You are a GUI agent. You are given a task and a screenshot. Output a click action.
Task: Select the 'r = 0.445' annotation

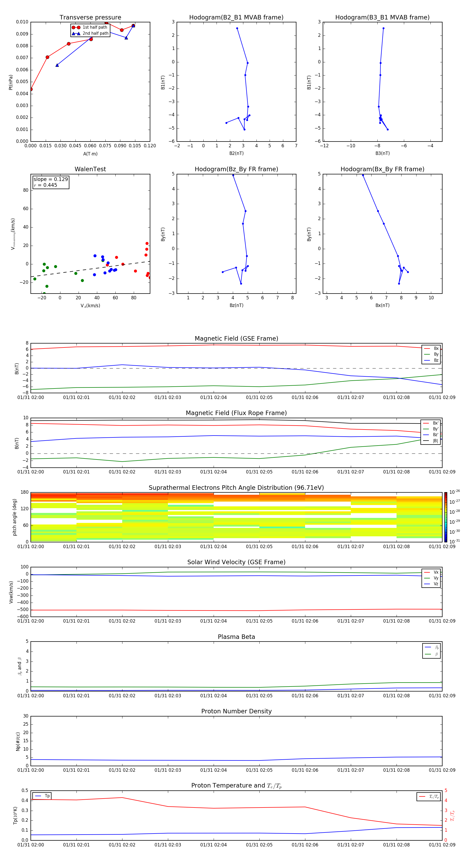click(x=45, y=185)
